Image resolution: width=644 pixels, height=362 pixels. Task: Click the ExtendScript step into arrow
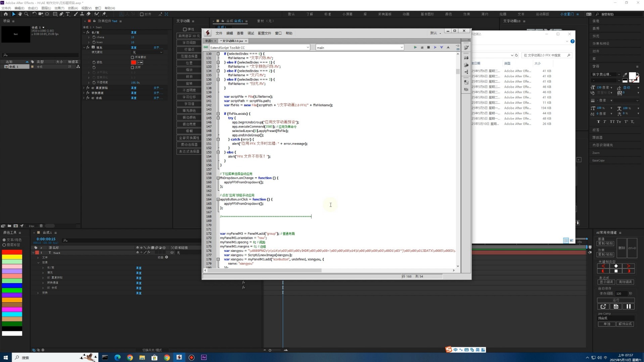pyautogui.click(x=442, y=47)
